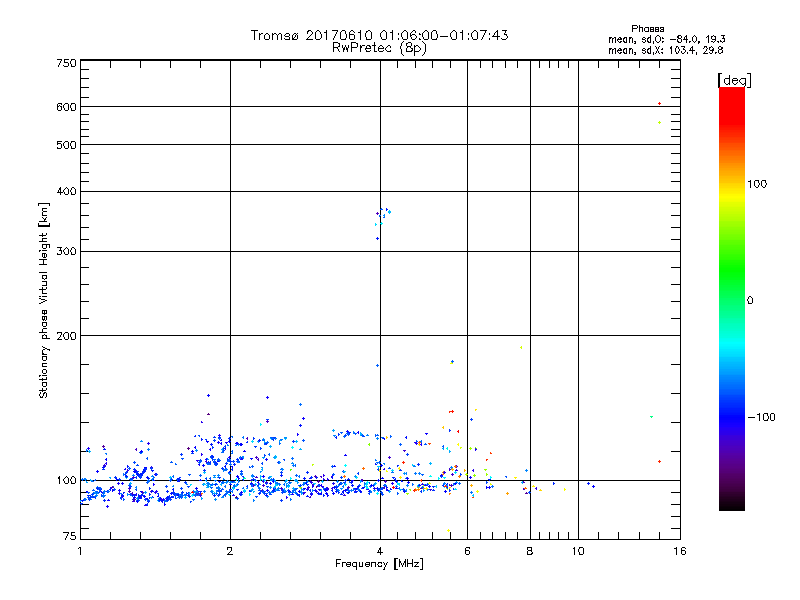
Task: Select the 'RwPretec (8p)' subtitle text
Action: 379,48
